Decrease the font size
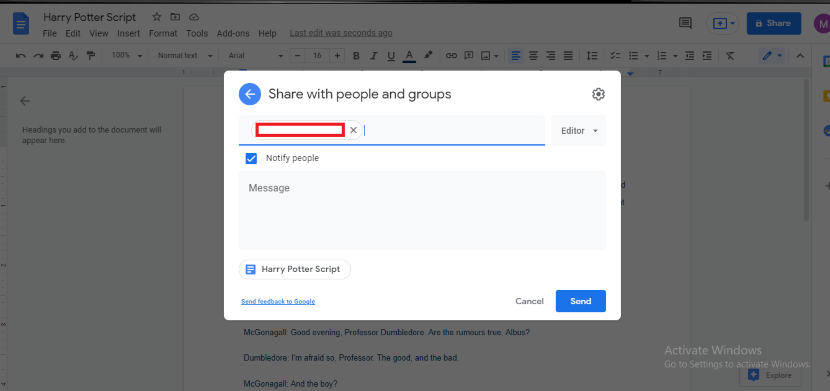 click(298, 56)
